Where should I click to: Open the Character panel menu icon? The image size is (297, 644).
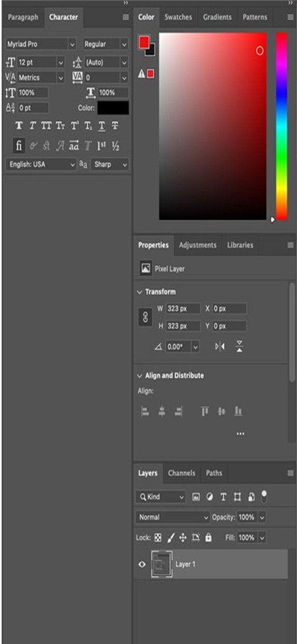pyautogui.click(x=125, y=17)
